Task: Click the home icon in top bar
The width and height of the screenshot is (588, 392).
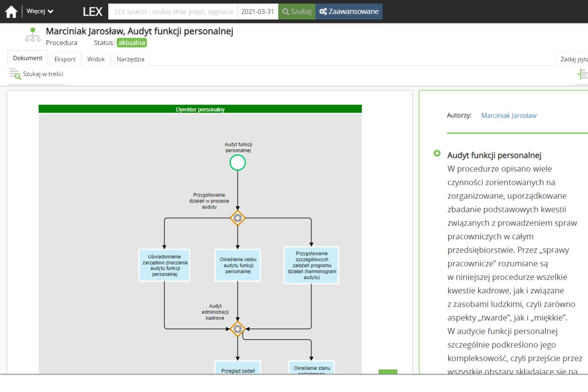Action: click(x=11, y=12)
